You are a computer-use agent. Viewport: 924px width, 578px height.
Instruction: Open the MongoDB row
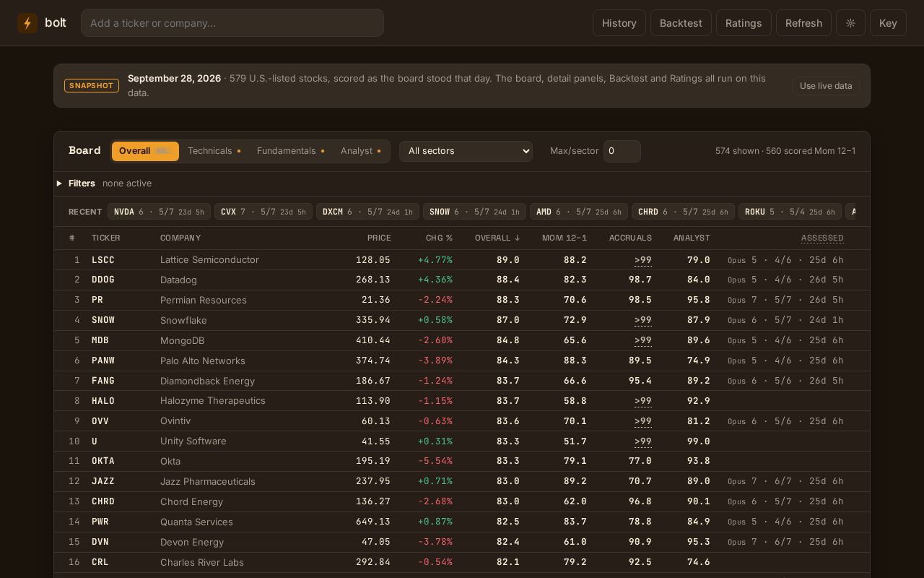(x=462, y=340)
